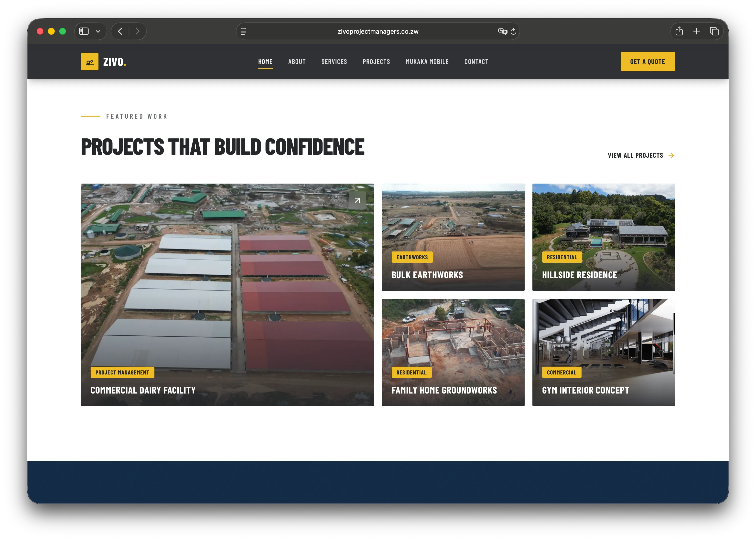Expand the sidebar dropdown chevron
Image resolution: width=756 pixels, height=540 pixels.
[x=98, y=31]
